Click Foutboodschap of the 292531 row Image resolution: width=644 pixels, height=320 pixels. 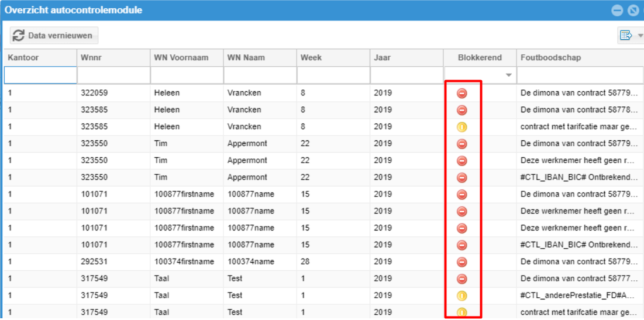pos(579,261)
